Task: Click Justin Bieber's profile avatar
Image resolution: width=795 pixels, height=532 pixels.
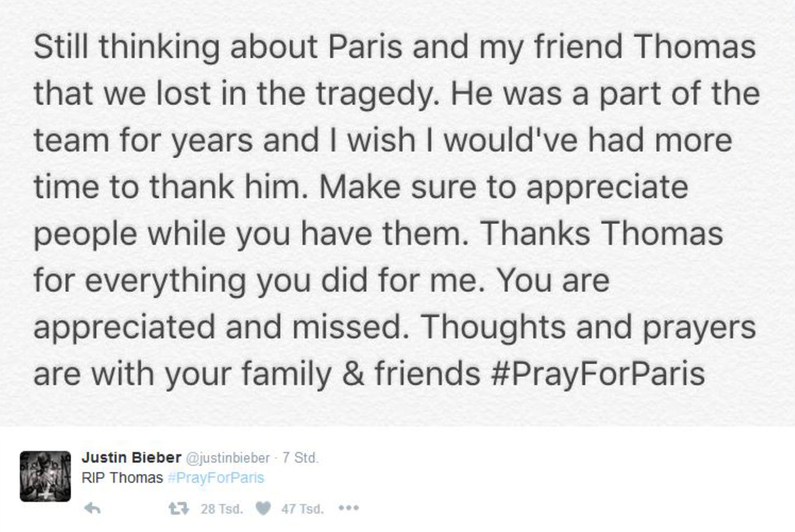Action: [x=45, y=476]
